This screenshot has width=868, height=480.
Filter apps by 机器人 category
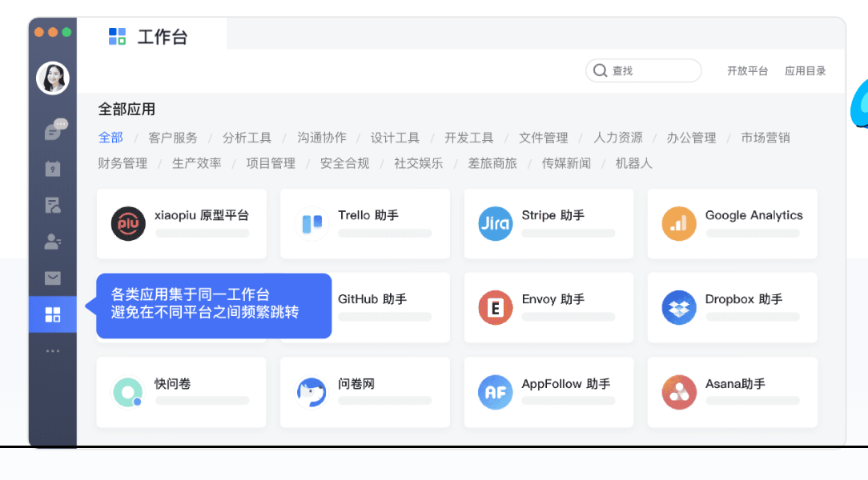[633, 163]
